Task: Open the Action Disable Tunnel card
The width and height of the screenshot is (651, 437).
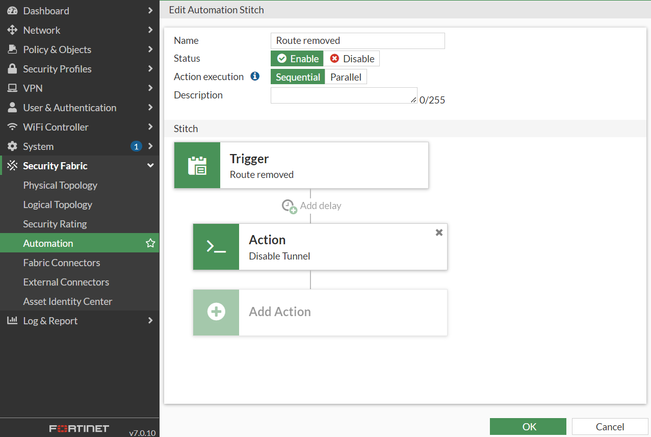Action: tap(320, 247)
